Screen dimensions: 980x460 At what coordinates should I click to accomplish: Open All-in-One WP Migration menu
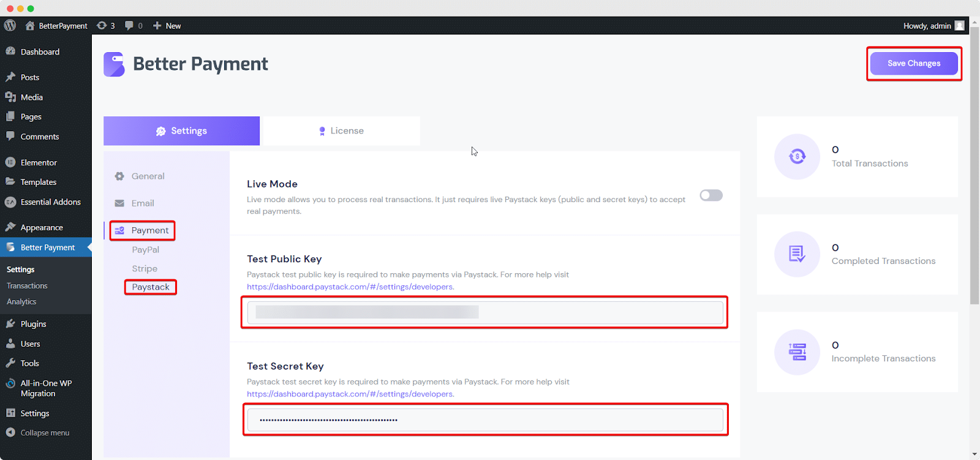coord(46,388)
